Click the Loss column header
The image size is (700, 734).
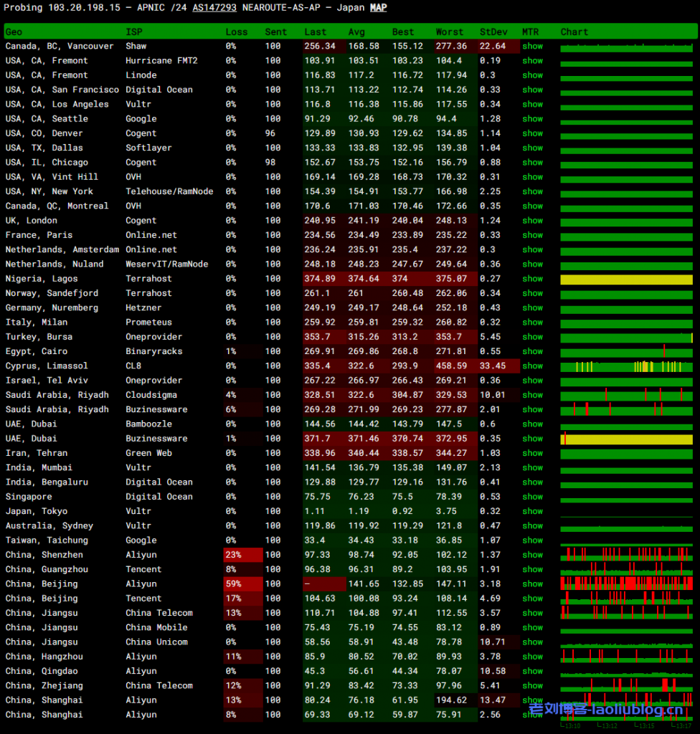click(236, 32)
